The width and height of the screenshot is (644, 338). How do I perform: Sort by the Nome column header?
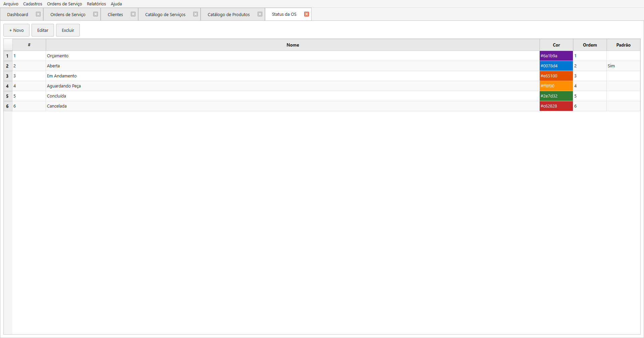pyautogui.click(x=293, y=45)
